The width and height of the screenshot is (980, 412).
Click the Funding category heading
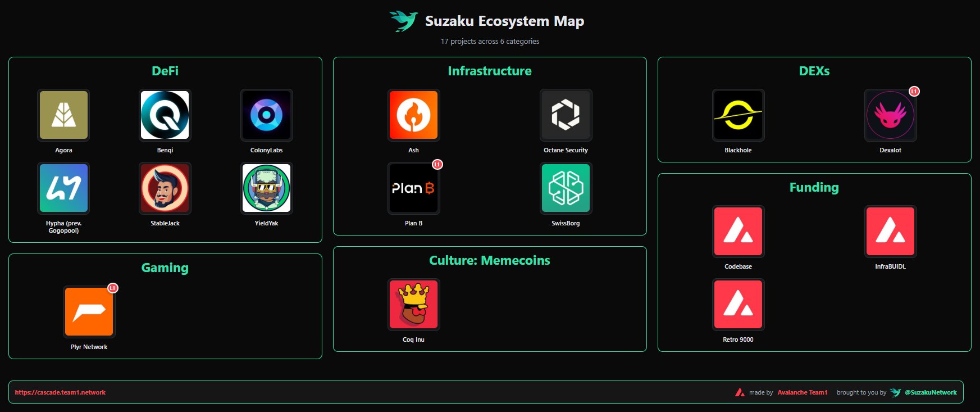(814, 187)
